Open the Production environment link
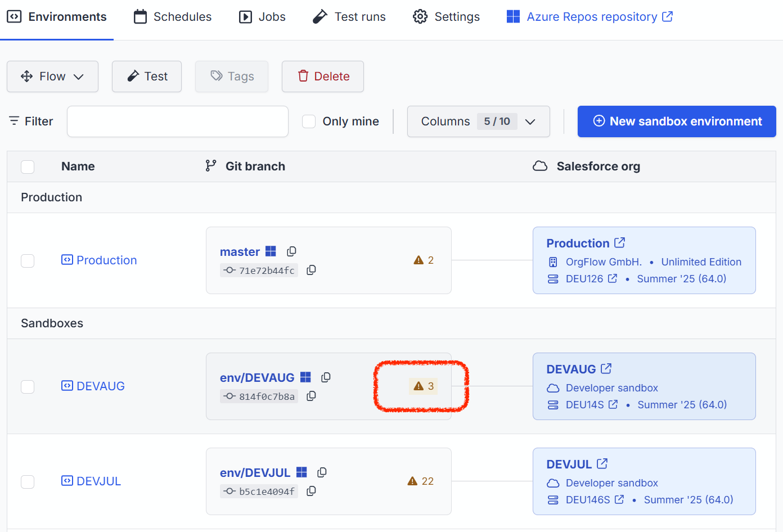Screen dimensions: 783x532 click(99, 260)
